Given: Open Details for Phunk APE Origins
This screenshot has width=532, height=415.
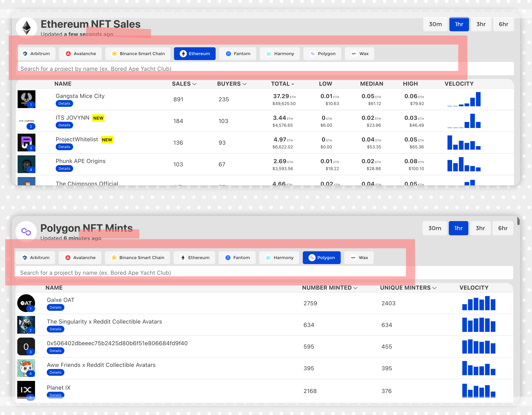Looking at the screenshot, I should click(x=64, y=168).
